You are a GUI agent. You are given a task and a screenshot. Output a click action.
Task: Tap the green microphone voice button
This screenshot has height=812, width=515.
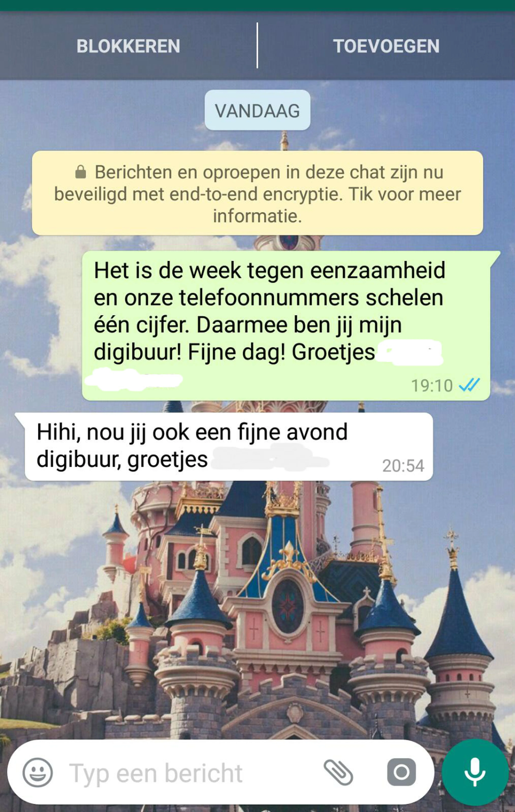tap(475, 772)
